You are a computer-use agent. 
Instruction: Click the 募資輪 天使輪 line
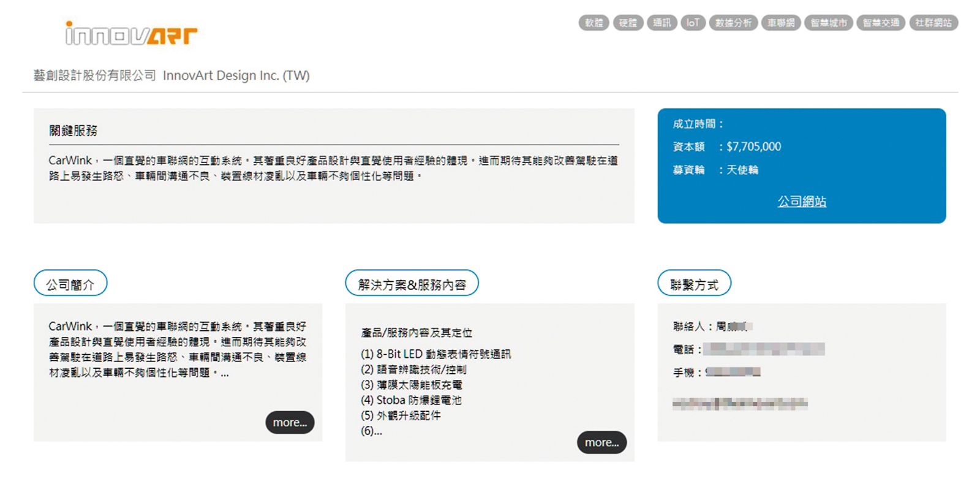(x=715, y=170)
